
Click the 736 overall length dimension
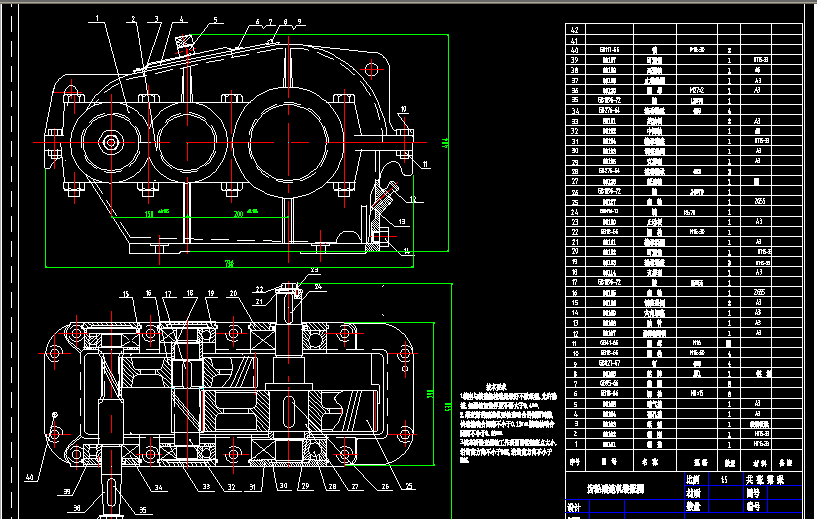pyautogui.click(x=229, y=264)
